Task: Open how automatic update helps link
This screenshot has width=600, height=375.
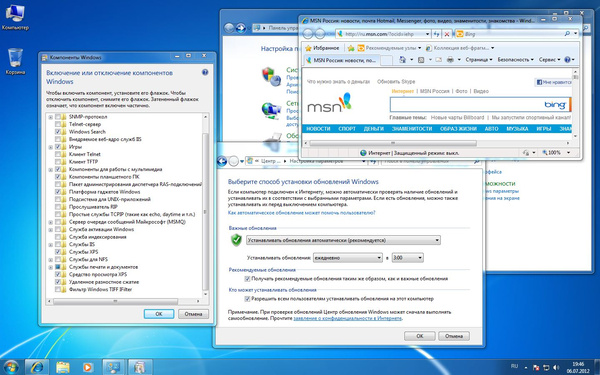Action: click(302, 212)
